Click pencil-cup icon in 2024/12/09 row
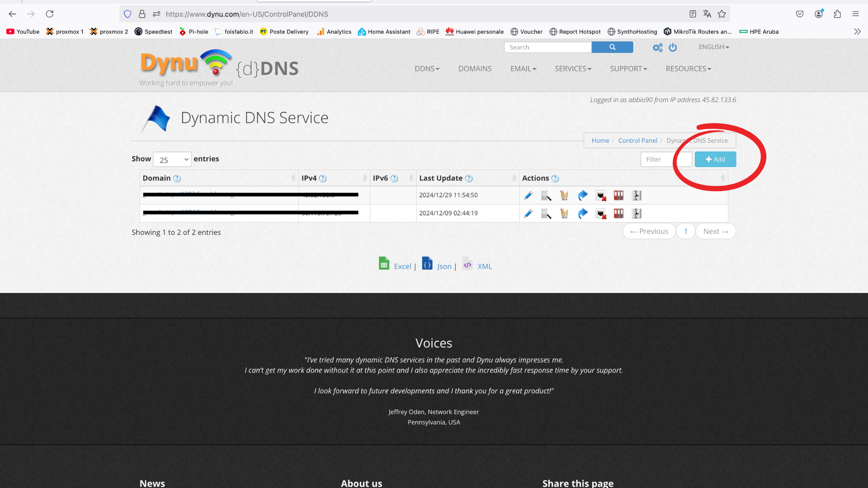This screenshot has width=868, height=488. click(564, 213)
